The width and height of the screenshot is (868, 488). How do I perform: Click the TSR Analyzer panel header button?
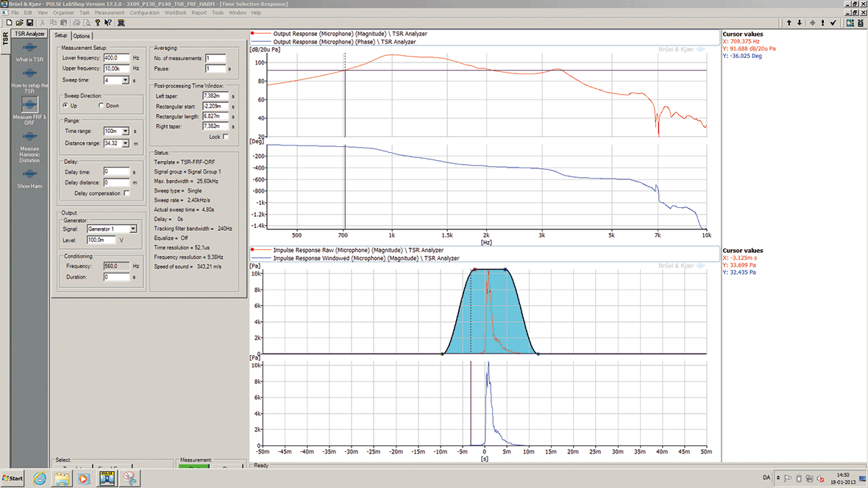[30, 34]
